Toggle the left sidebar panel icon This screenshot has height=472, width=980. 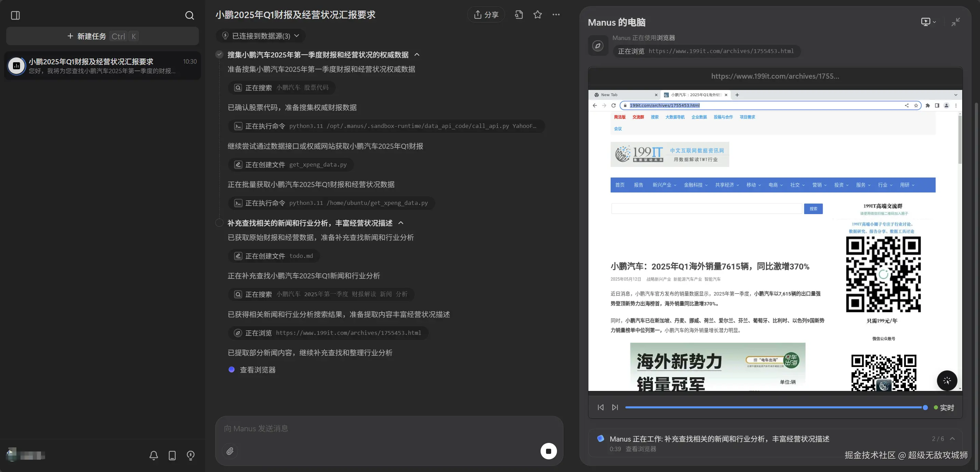(15, 15)
